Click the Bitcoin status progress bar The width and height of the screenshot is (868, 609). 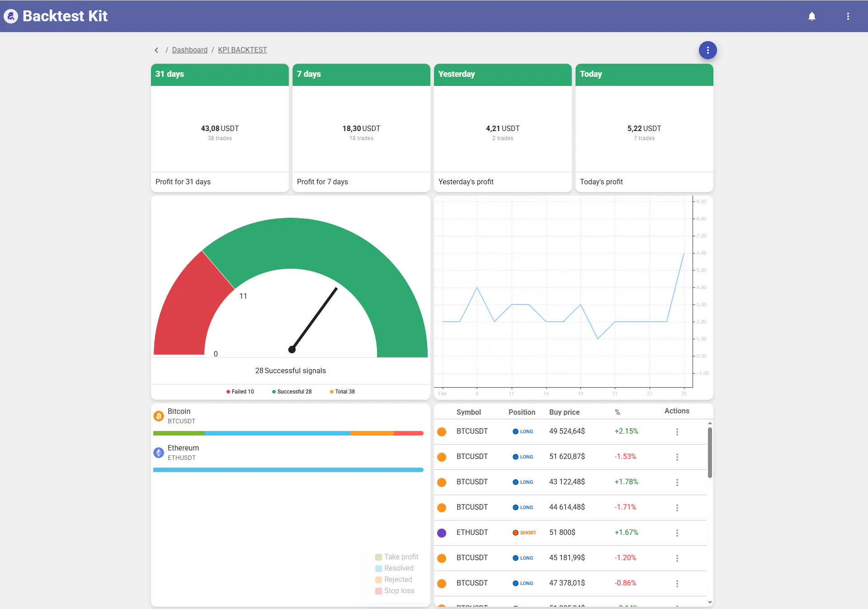click(x=288, y=433)
